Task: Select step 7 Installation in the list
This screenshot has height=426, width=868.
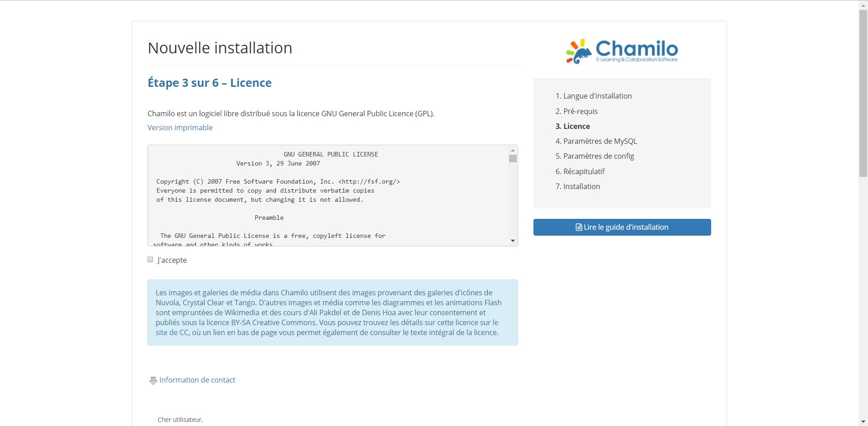Action: [578, 186]
